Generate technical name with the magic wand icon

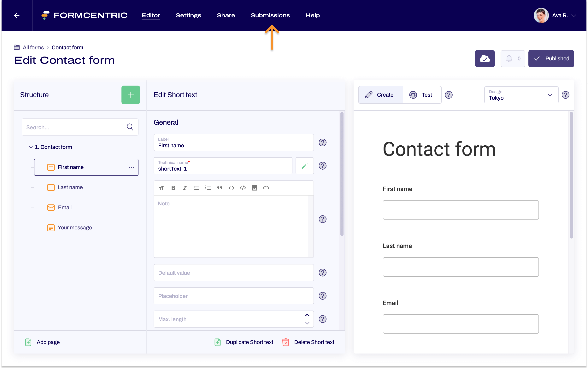point(304,166)
